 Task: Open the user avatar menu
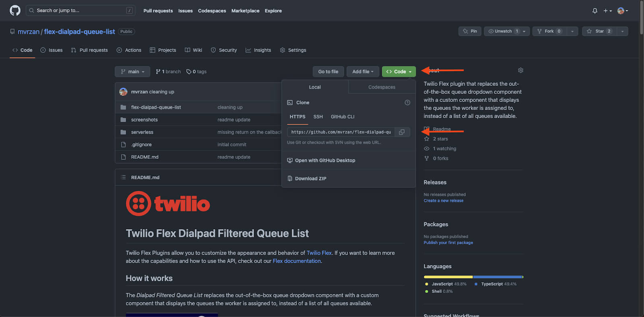coord(623,11)
